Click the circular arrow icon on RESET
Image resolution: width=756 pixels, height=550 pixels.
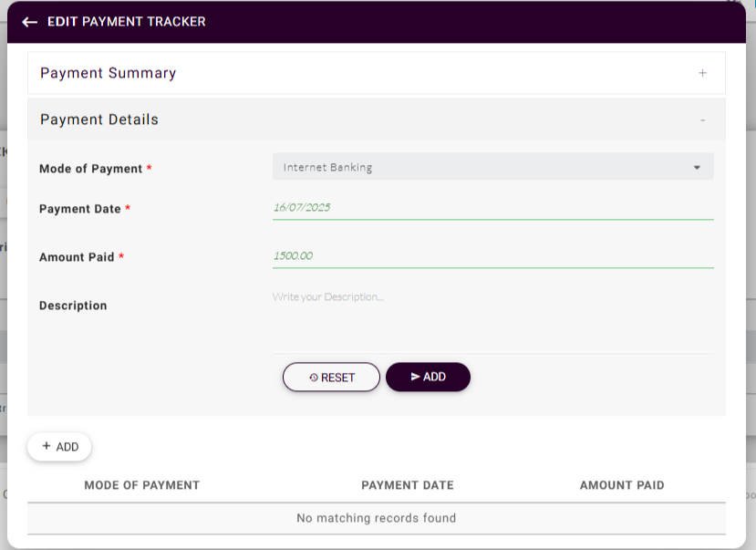pos(314,378)
